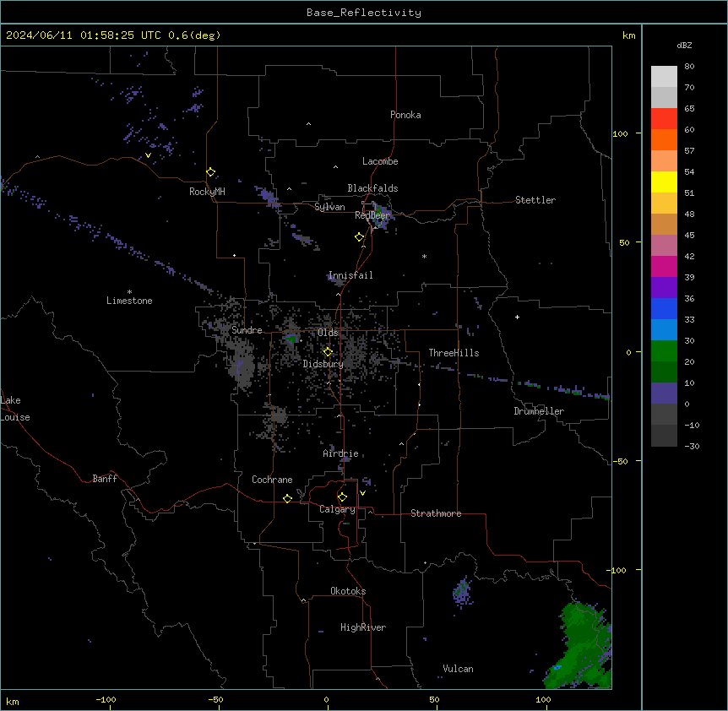Click the Strathmore town label

436,513
